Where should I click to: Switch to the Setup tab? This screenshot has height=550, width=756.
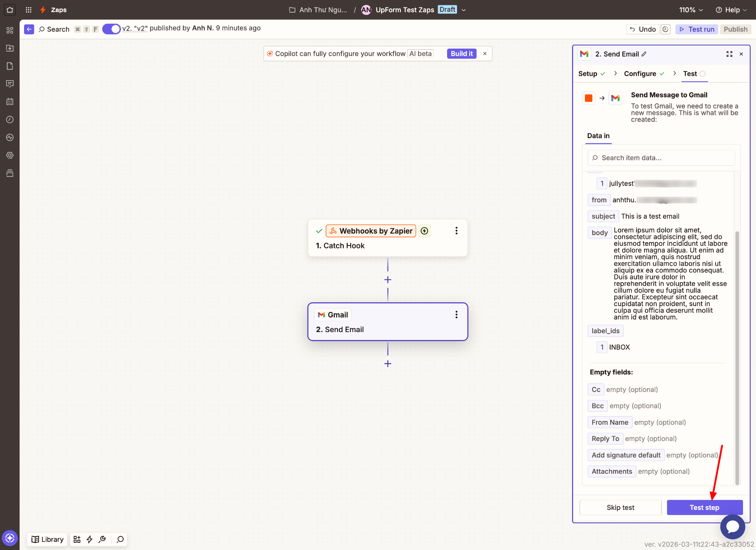tap(591, 74)
